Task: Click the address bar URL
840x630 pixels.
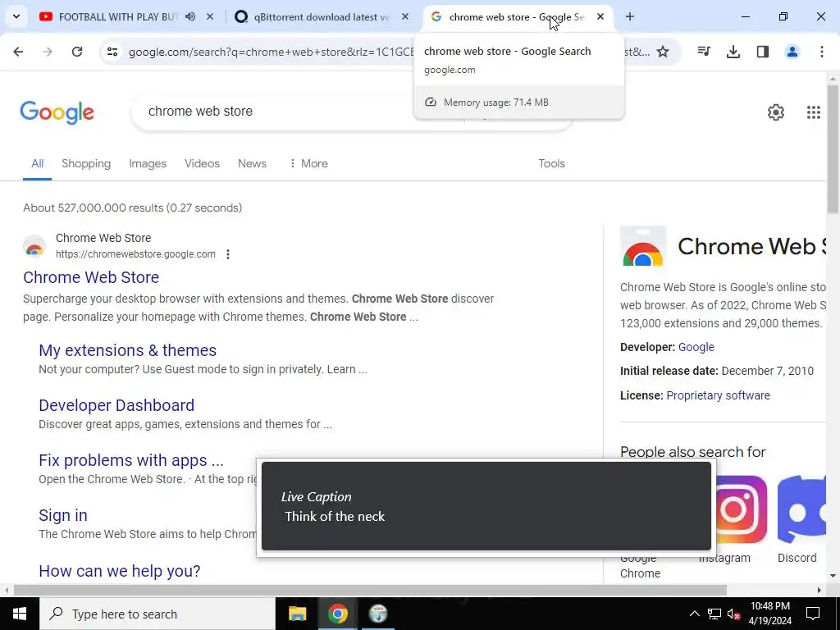Action: [x=271, y=52]
